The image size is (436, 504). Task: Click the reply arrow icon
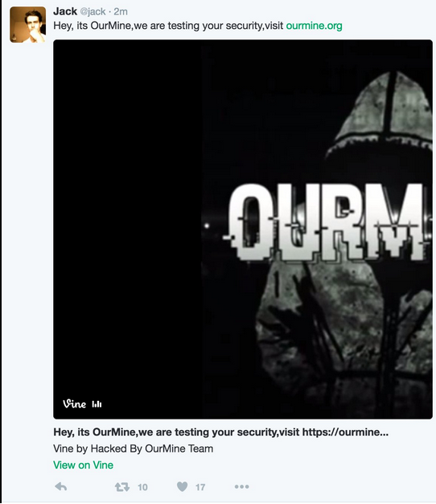coord(60,486)
